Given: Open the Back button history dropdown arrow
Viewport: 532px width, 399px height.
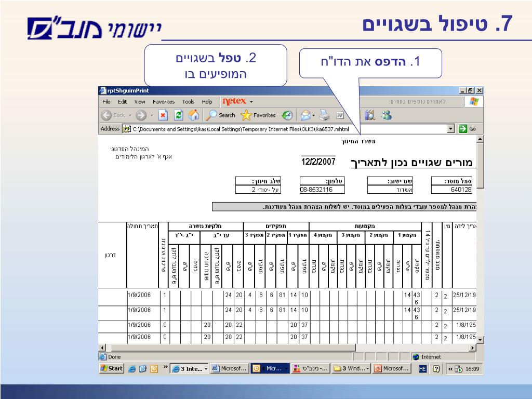Looking at the screenshot, I should pyautogui.click(x=130, y=115).
